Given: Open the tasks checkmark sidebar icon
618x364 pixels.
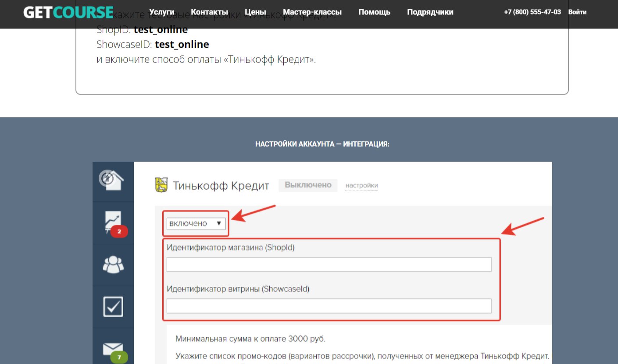Looking at the screenshot, I should click(113, 307).
